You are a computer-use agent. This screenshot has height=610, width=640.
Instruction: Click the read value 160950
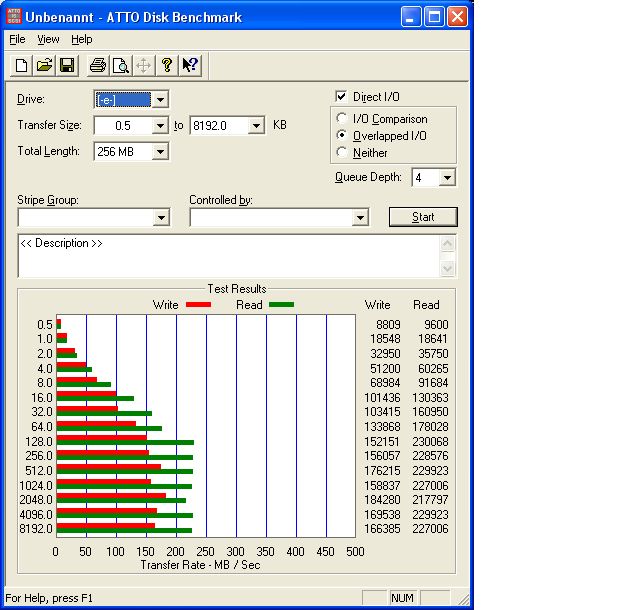coord(430,412)
